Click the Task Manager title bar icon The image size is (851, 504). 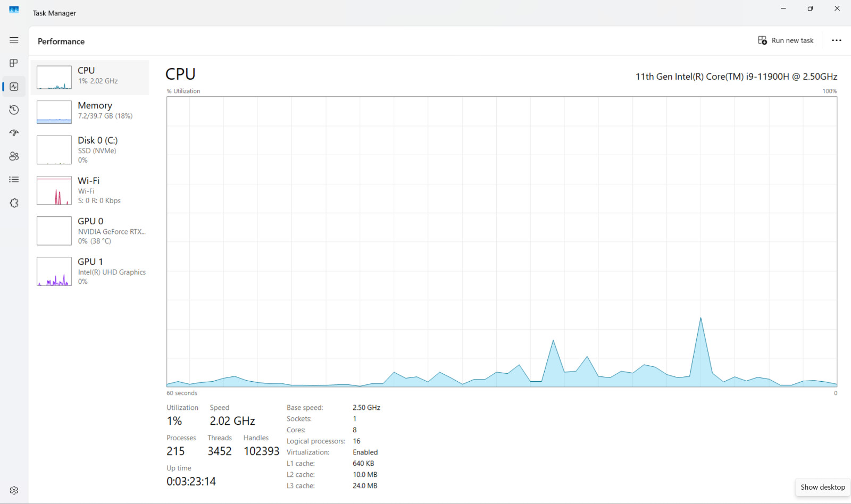coord(14,10)
